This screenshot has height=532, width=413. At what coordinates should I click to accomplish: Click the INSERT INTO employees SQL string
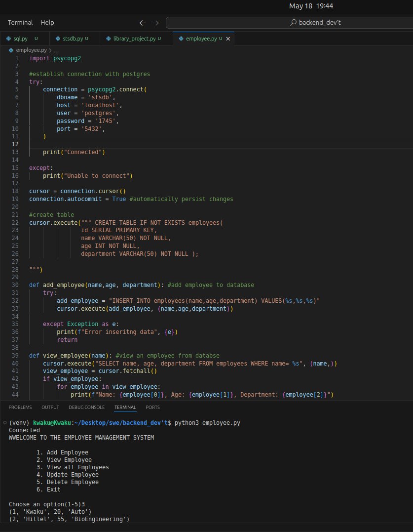point(215,301)
